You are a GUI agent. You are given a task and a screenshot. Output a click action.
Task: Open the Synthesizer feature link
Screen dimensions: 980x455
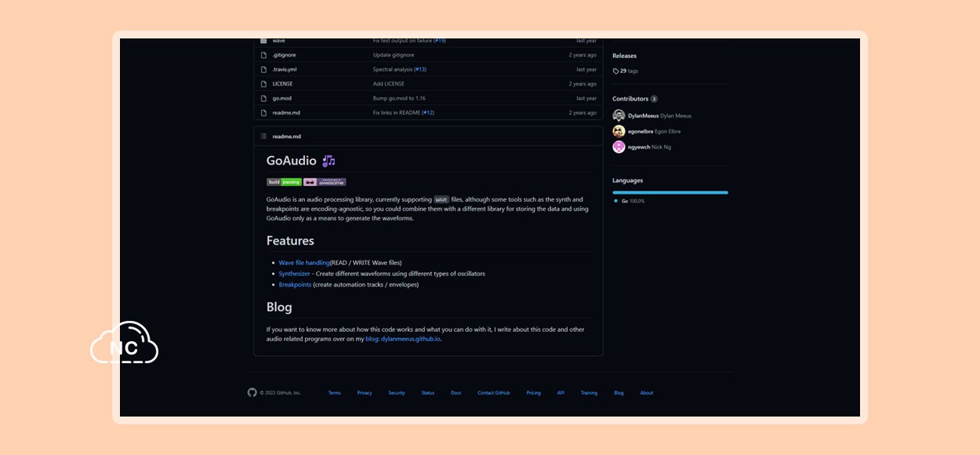295,274
